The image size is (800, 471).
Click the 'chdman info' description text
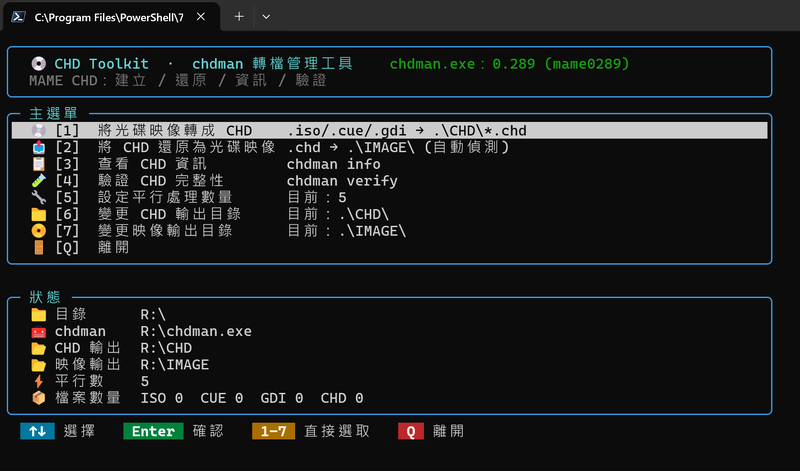(333, 164)
